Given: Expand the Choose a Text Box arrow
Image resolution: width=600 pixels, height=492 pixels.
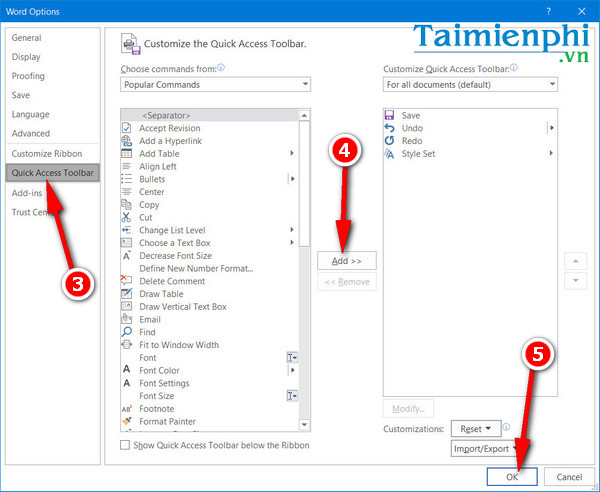Looking at the screenshot, I should click(x=292, y=242).
